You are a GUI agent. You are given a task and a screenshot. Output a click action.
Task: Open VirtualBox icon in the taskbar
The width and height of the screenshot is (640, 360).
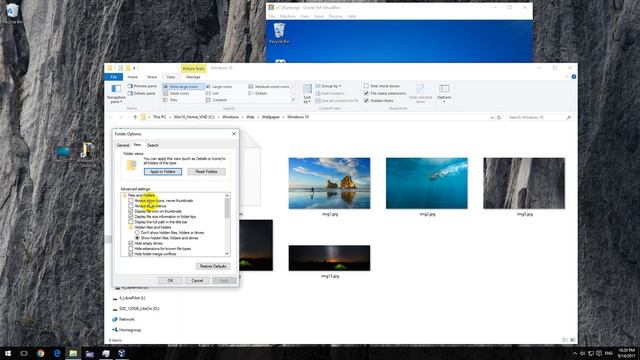(122, 353)
